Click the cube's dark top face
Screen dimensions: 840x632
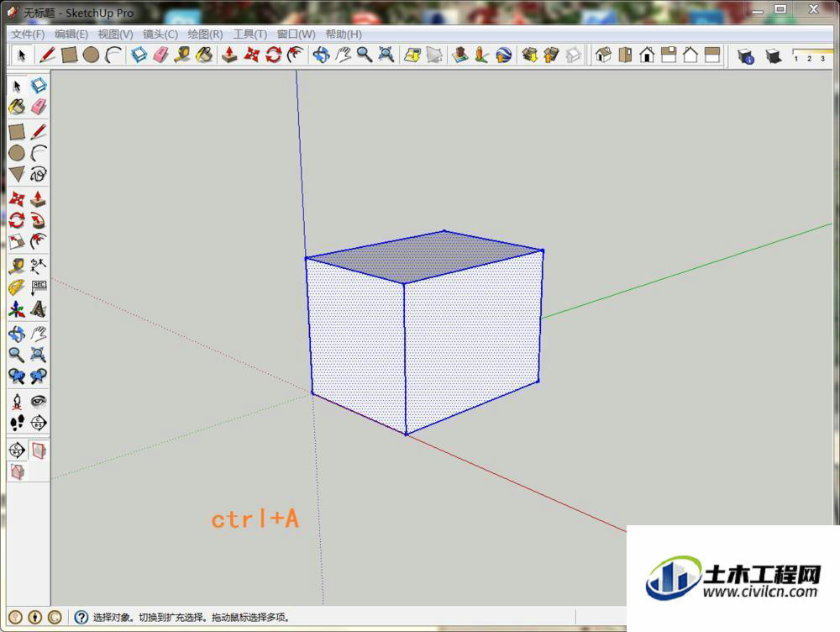click(424, 256)
